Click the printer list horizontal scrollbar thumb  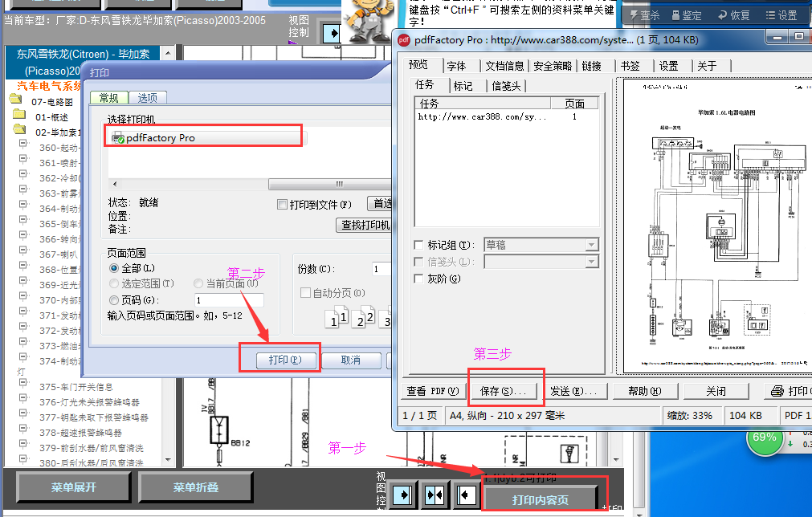point(330,184)
